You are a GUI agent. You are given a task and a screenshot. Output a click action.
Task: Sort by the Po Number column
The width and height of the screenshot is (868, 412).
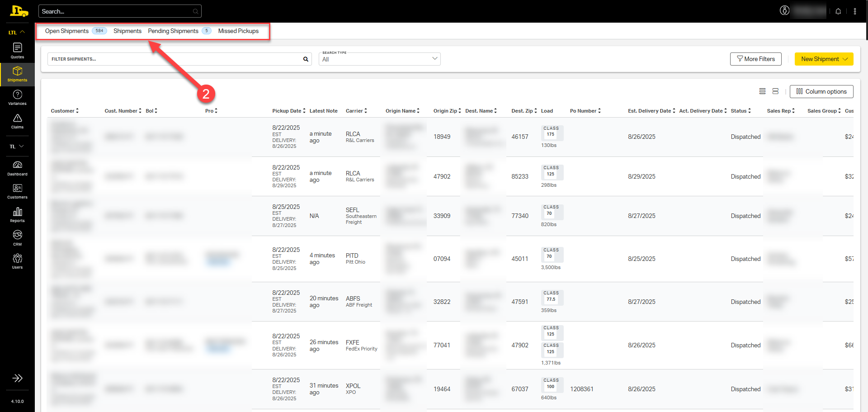click(585, 111)
